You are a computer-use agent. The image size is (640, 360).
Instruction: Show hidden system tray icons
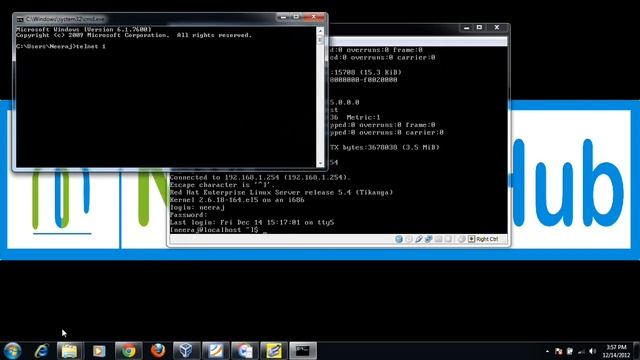547,351
